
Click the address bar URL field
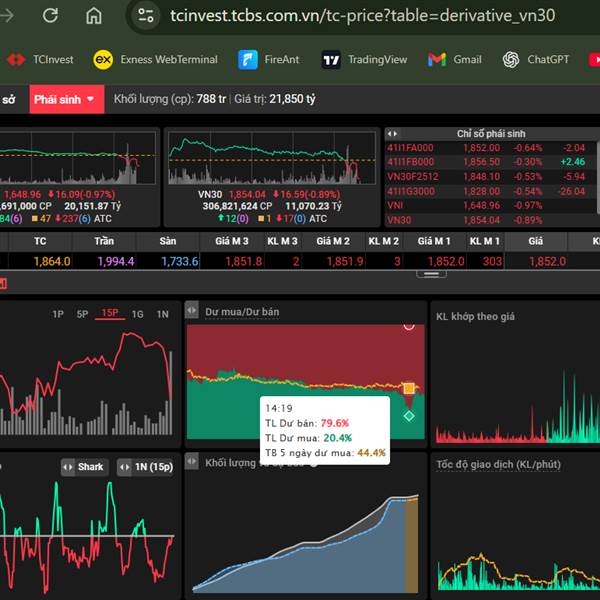(362, 16)
